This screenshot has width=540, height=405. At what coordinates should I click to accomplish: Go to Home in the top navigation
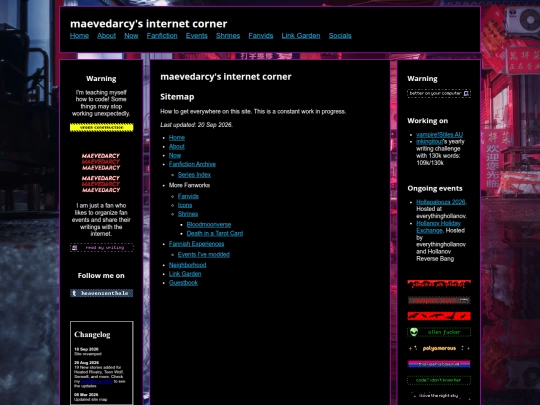(x=79, y=36)
